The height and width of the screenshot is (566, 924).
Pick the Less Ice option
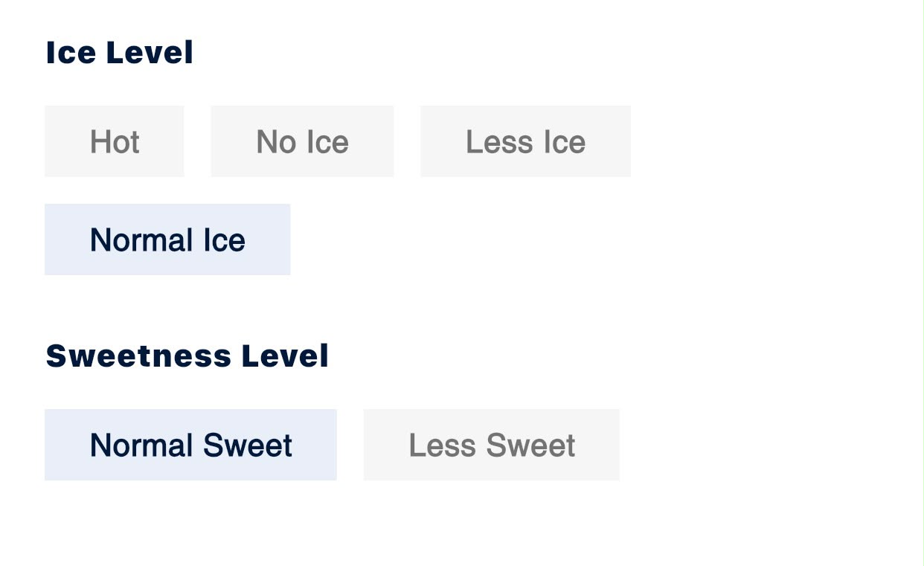[525, 141]
